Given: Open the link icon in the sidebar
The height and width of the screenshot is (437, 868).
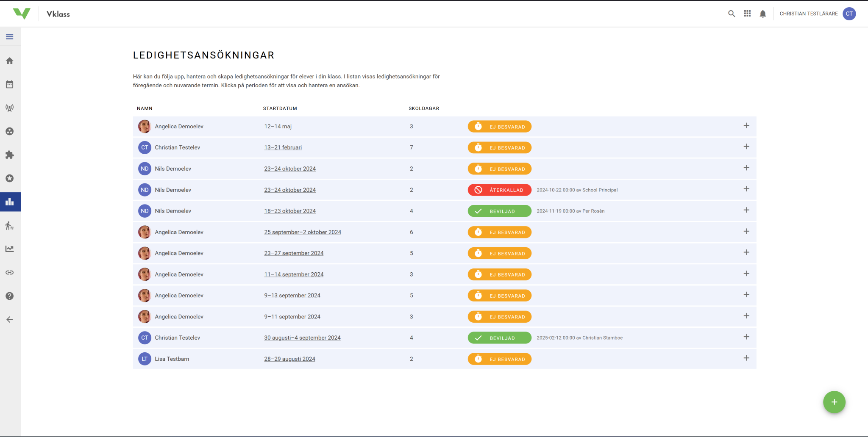Looking at the screenshot, I should [10, 272].
